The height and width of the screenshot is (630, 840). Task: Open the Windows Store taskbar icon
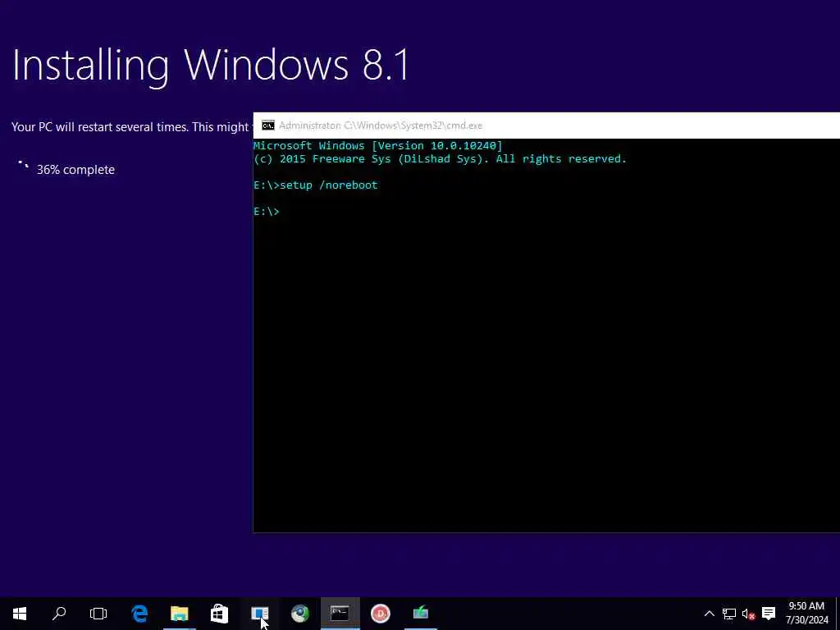220,614
